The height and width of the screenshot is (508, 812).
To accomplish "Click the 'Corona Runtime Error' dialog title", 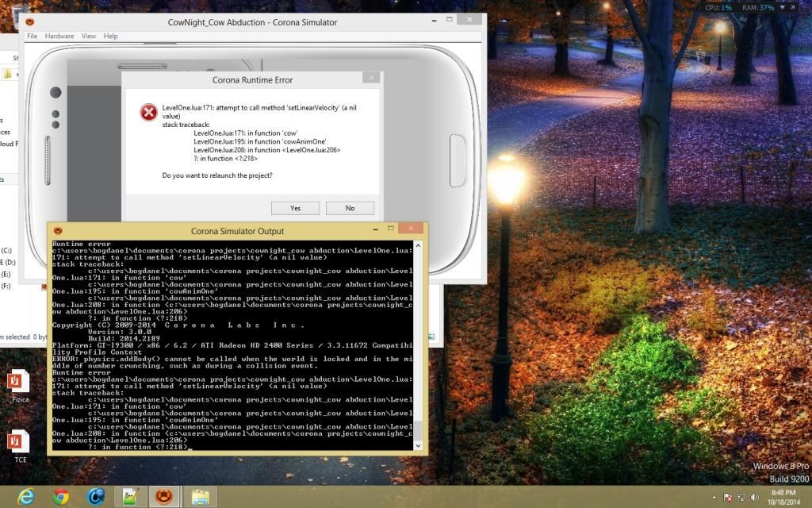I will click(x=252, y=80).
